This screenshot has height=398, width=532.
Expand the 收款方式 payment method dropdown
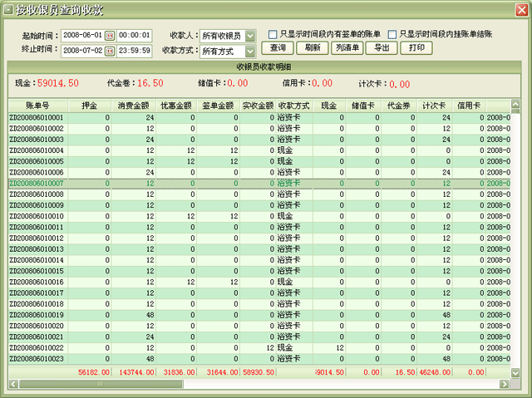(250, 52)
